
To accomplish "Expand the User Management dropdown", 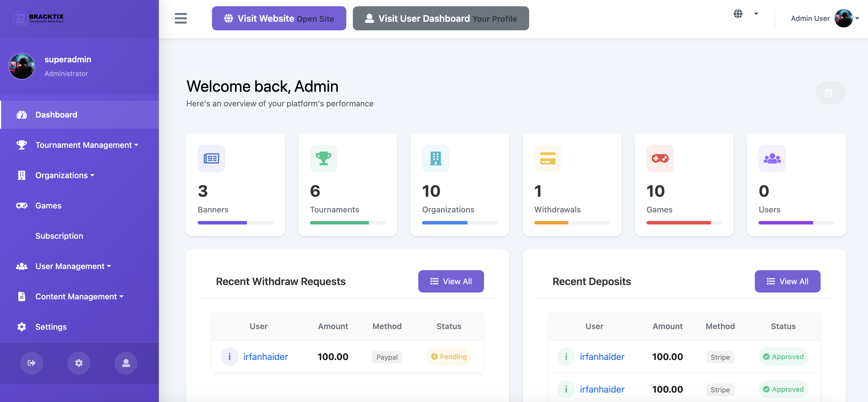I will click(73, 266).
